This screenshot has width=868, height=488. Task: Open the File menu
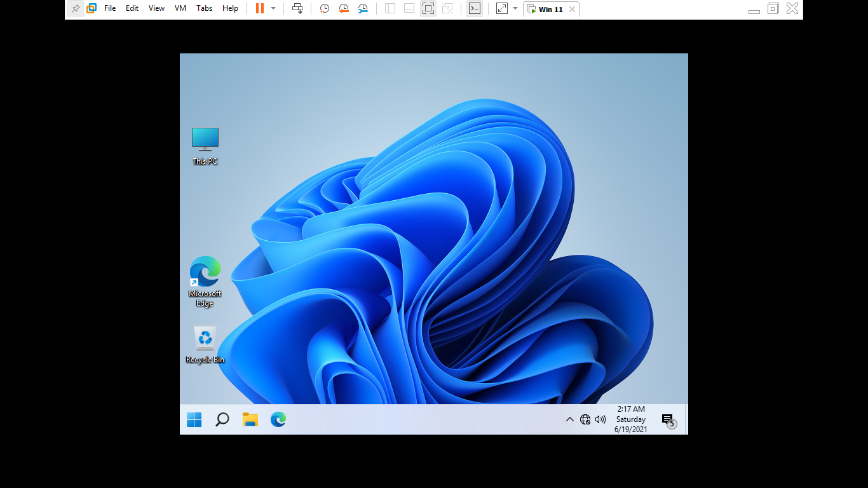tap(110, 9)
